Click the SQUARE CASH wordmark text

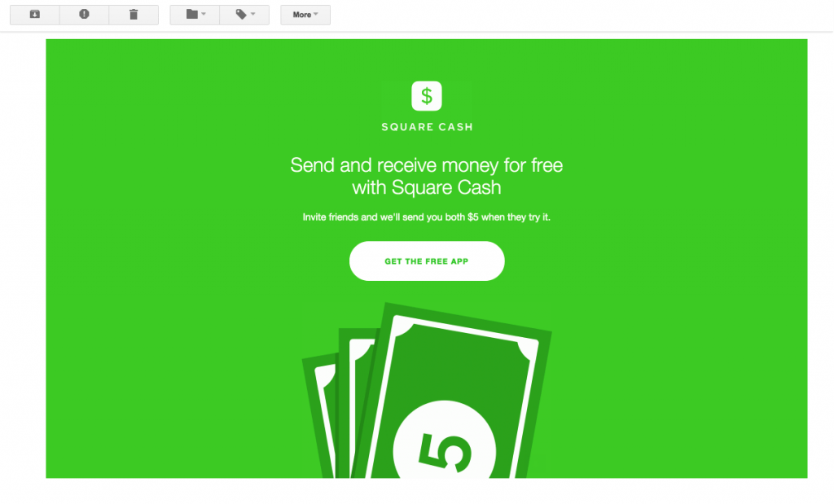click(427, 127)
